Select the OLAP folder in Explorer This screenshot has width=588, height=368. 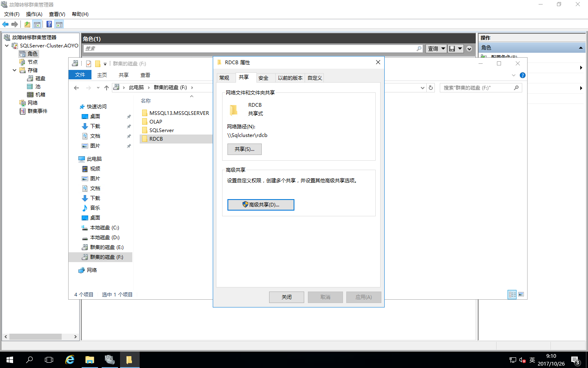click(152, 122)
